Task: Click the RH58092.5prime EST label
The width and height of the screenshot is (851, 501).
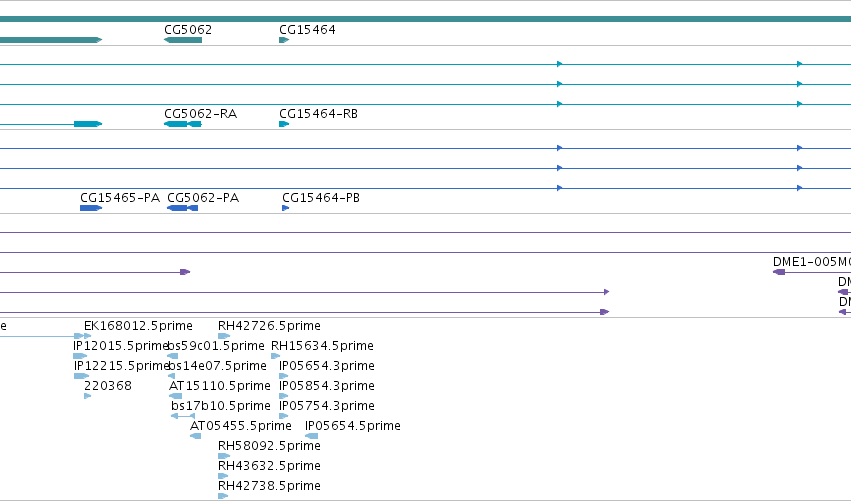Action: point(269,447)
